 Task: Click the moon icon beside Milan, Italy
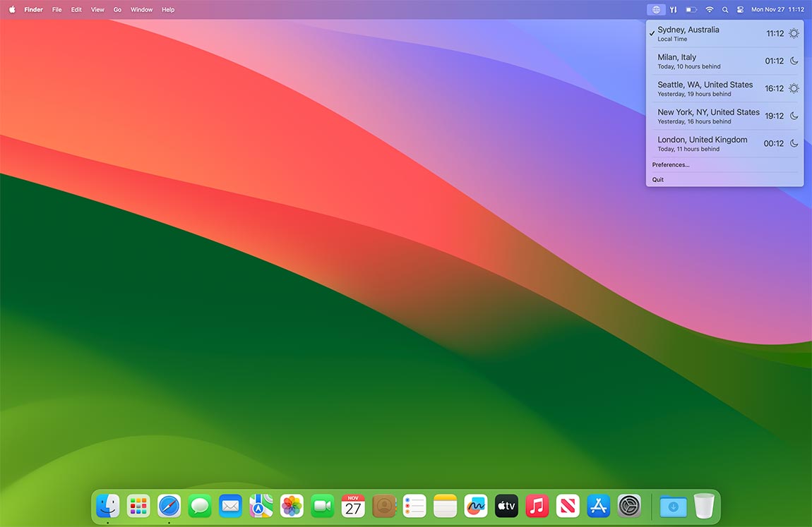coord(794,61)
